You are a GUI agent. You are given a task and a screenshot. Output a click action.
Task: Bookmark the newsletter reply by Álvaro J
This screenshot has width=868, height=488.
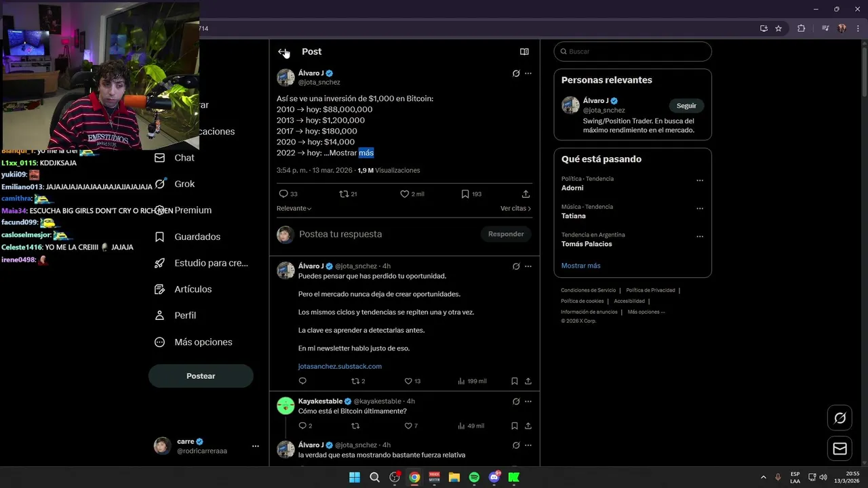pyautogui.click(x=515, y=381)
